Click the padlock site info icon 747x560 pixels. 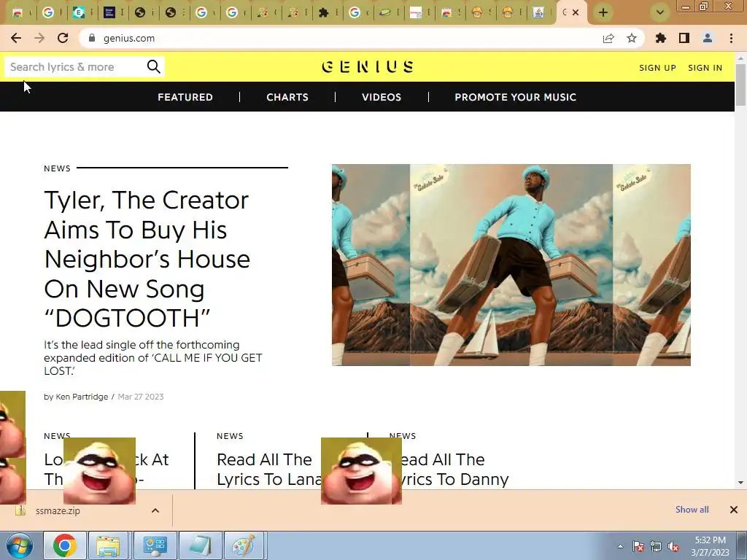pos(92,38)
